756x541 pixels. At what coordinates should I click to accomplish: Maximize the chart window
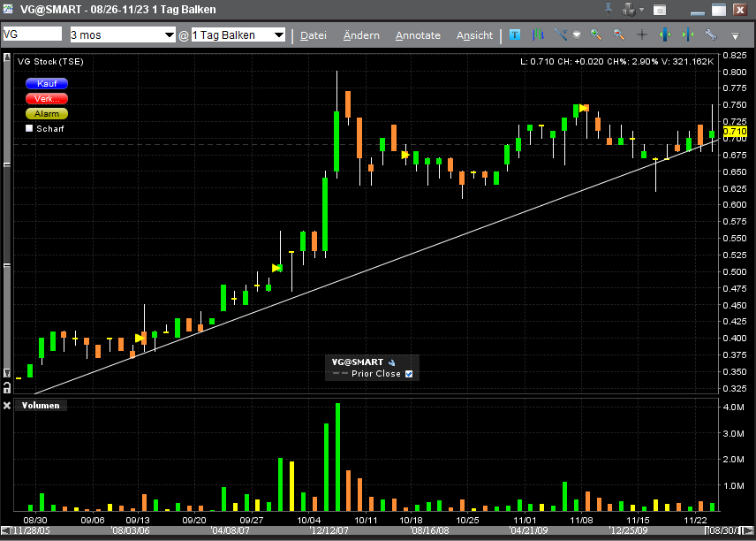[x=718, y=10]
